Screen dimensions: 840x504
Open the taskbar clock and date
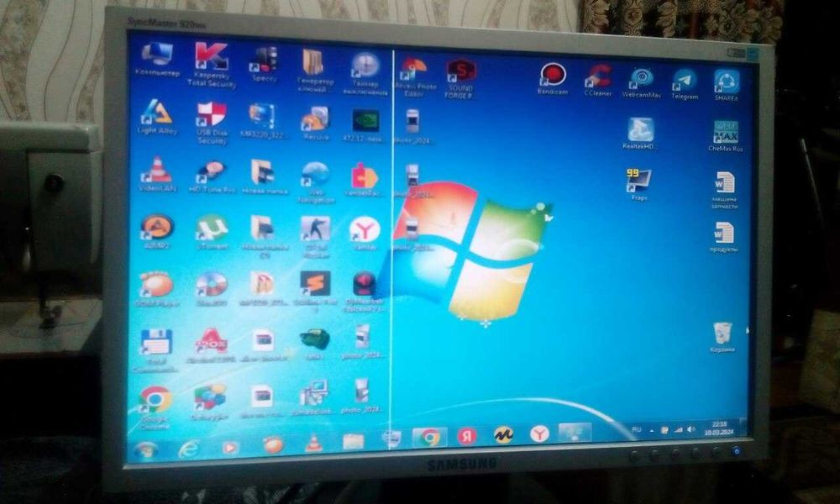pos(719,428)
